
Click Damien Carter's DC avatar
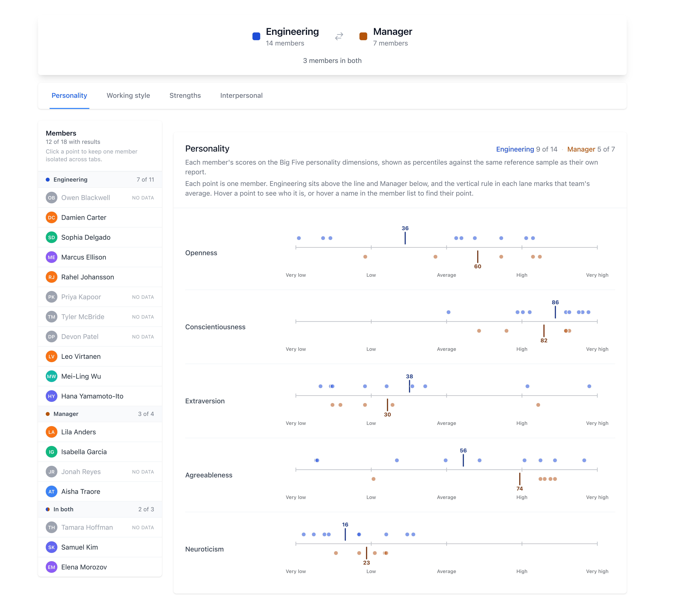(x=51, y=218)
